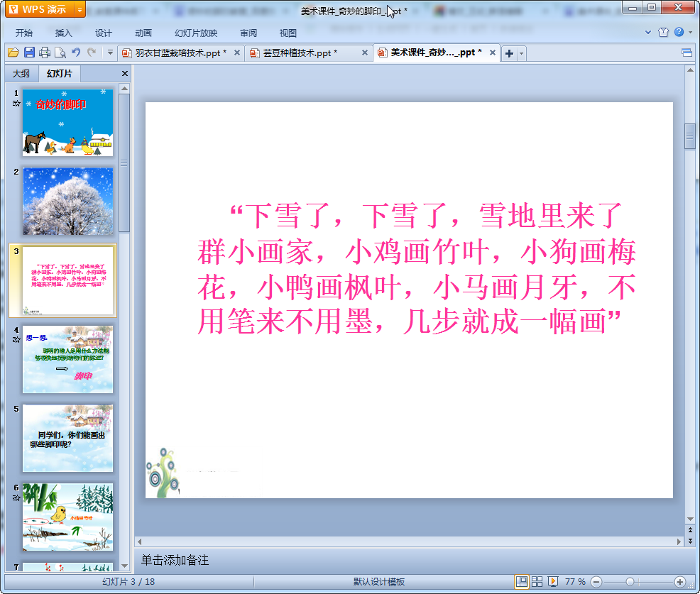700x594 pixels.
Task: Close the 羽衣甘蓝栽培技术.ppt tab
Action: pos(237,53)
